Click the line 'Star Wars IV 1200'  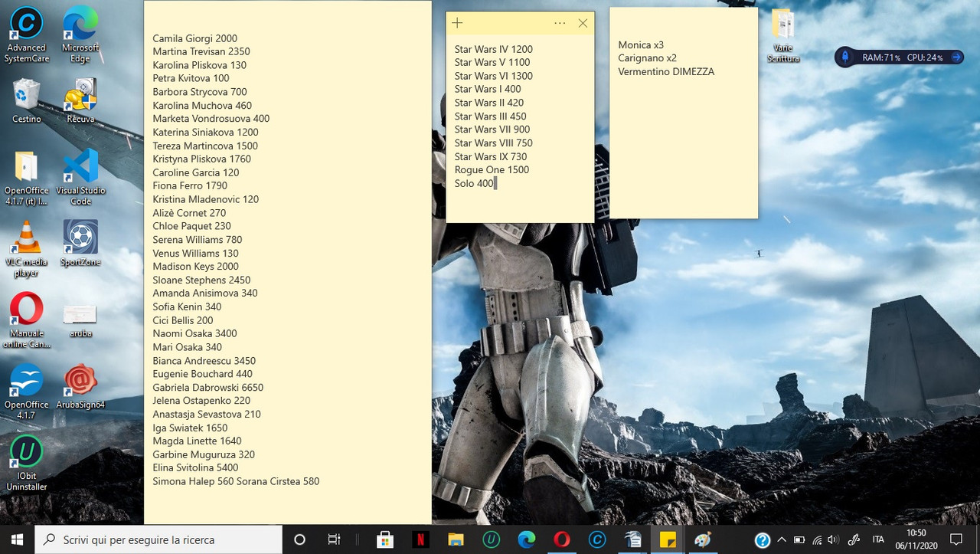coord(494,49)
